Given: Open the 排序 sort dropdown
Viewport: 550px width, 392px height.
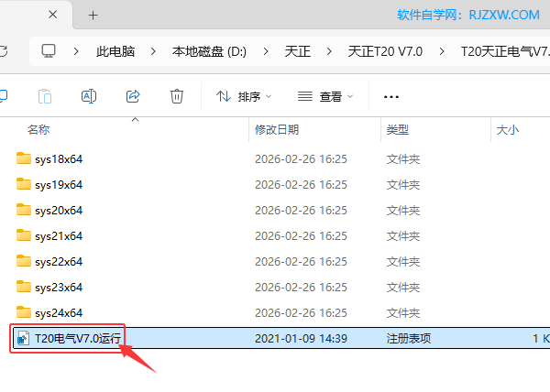Looking at the screenshot, I should tap(244, 96).
